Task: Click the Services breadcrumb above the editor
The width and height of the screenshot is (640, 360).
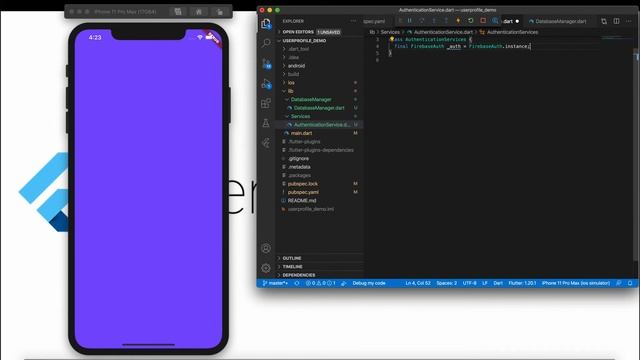Action: click(x=390, y=32)
